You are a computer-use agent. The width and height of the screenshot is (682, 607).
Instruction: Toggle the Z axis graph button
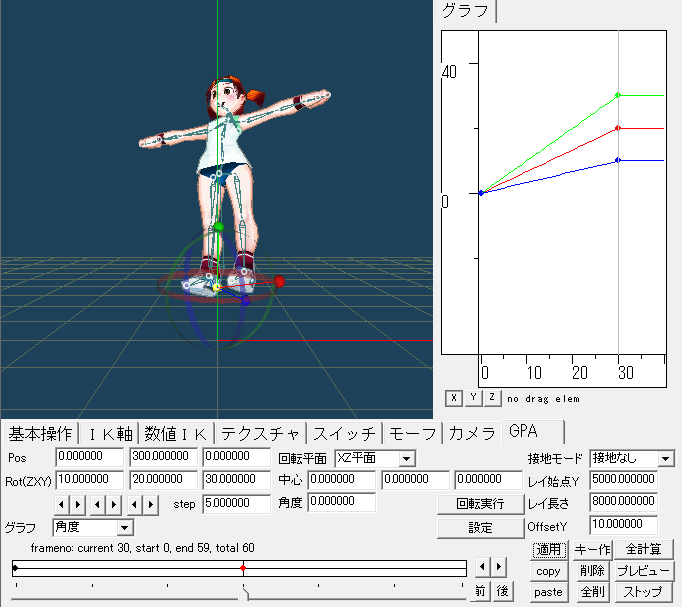(x=492, y=397)
